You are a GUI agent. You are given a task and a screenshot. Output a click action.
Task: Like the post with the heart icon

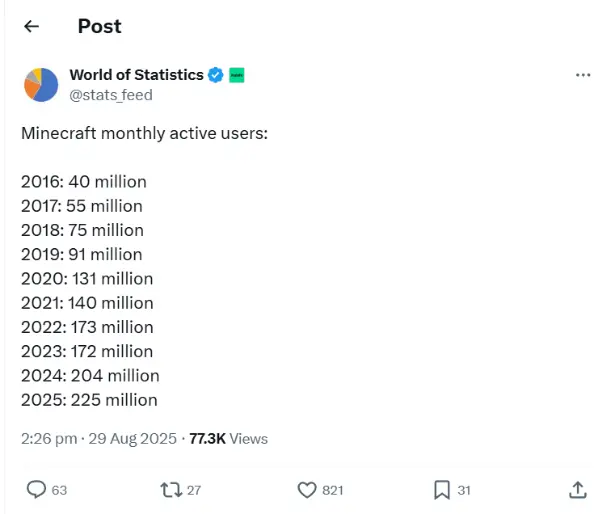point(307,489)
